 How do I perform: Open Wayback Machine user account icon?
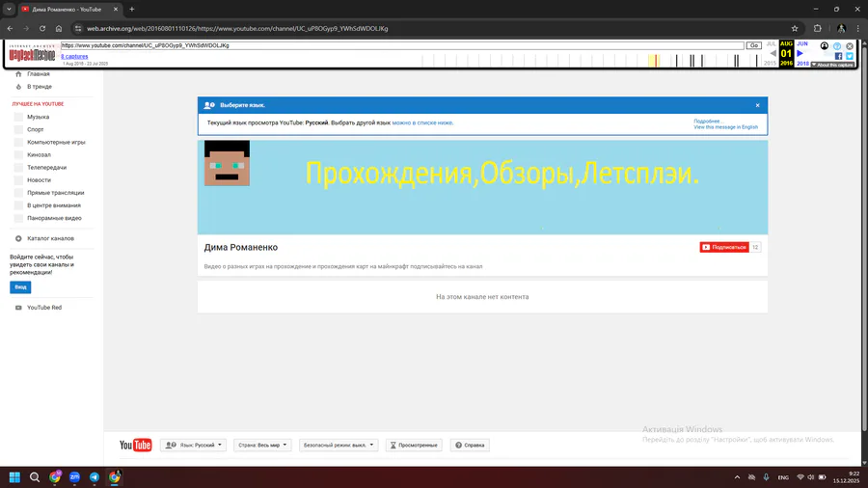(x=825, y=46)
